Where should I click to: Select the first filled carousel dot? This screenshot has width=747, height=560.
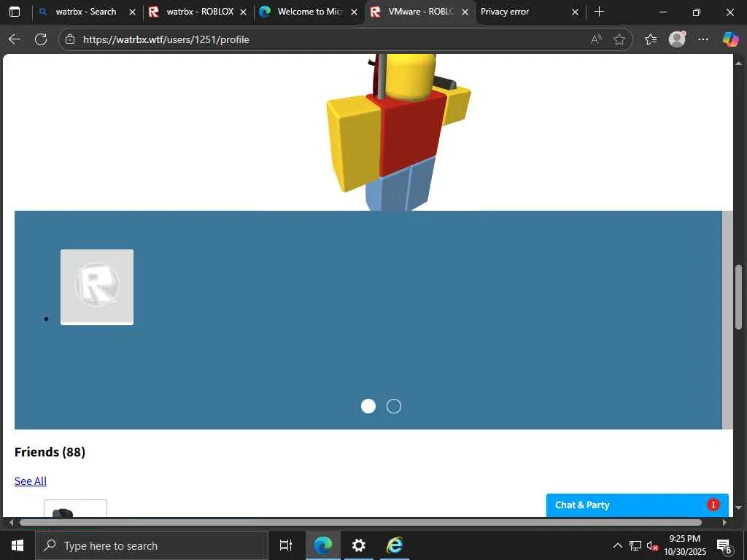tap(368, 406)
